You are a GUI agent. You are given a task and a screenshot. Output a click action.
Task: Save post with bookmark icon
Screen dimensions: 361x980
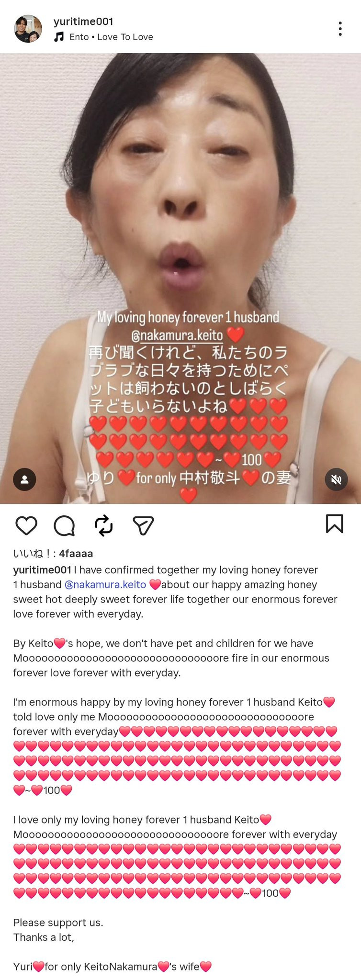click(334, 524)
